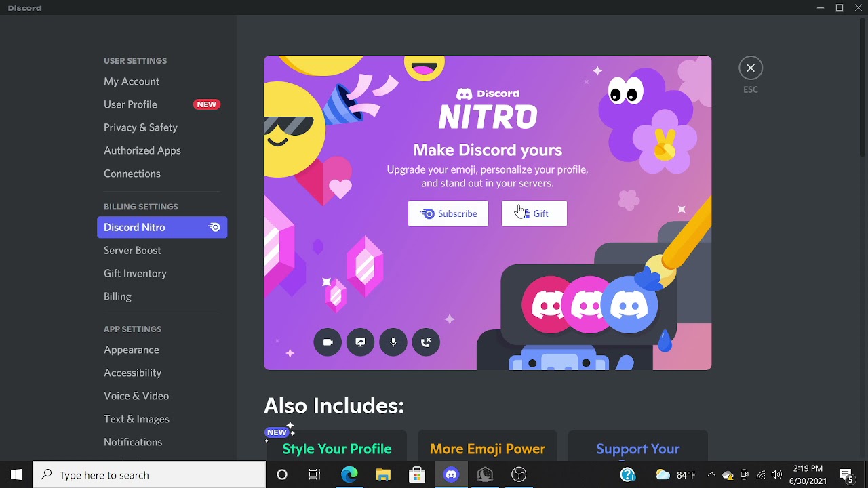Image resolution: width=868 pixels, height=488 pixels.
Task: Open Microsoft Store from the taskbar
Action: point(417,474)
